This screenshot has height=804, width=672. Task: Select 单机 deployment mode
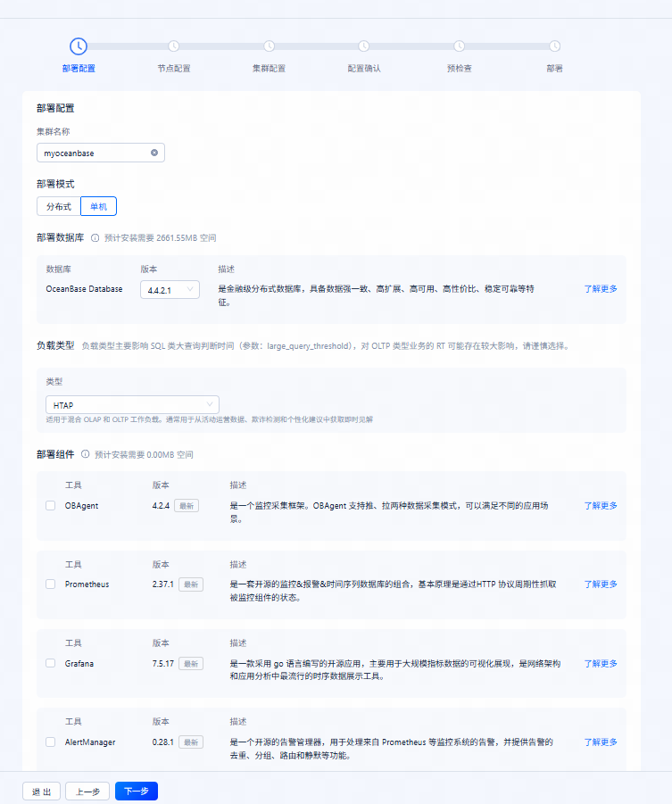pyautogui.click(x=98, y=206)
